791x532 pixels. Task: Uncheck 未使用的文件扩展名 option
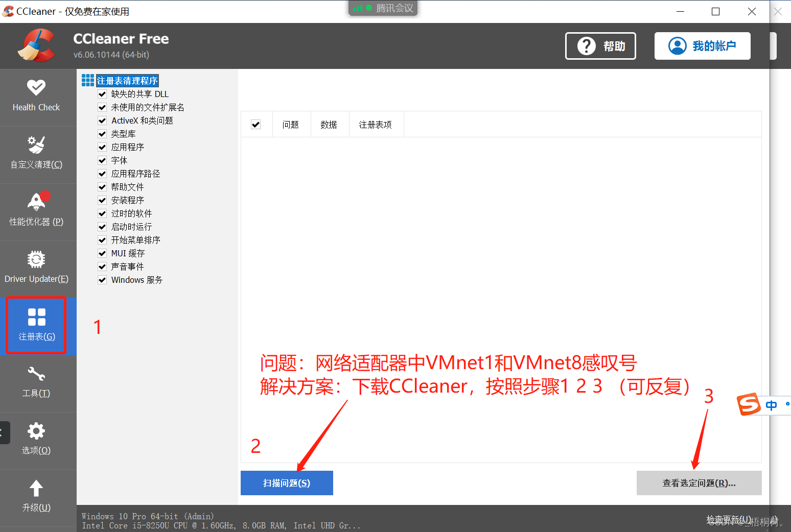point(102,107)
